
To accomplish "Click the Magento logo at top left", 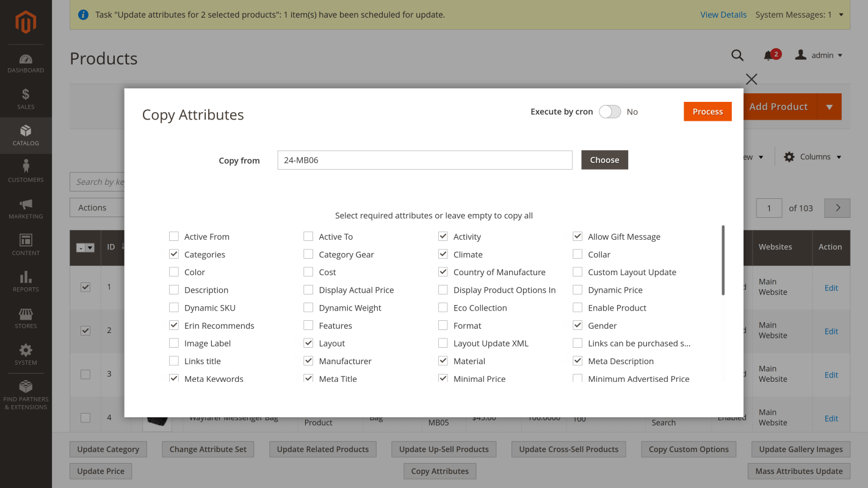I will click(x=26, y=23).
